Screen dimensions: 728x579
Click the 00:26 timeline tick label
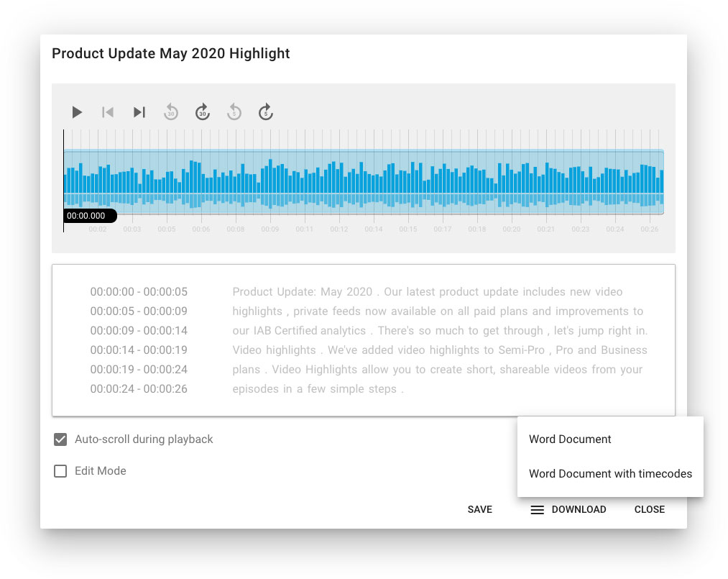pos(649,229)
